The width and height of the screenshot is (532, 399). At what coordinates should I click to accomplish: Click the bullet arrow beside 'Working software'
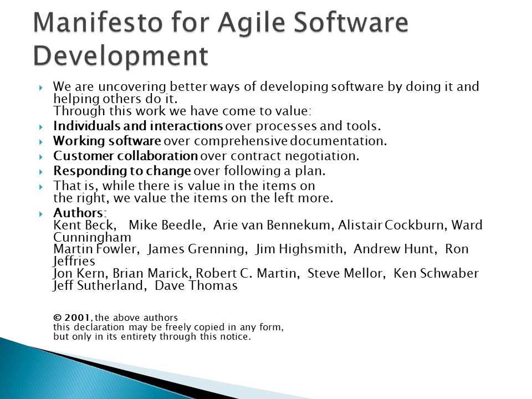[x=41, y=142]
